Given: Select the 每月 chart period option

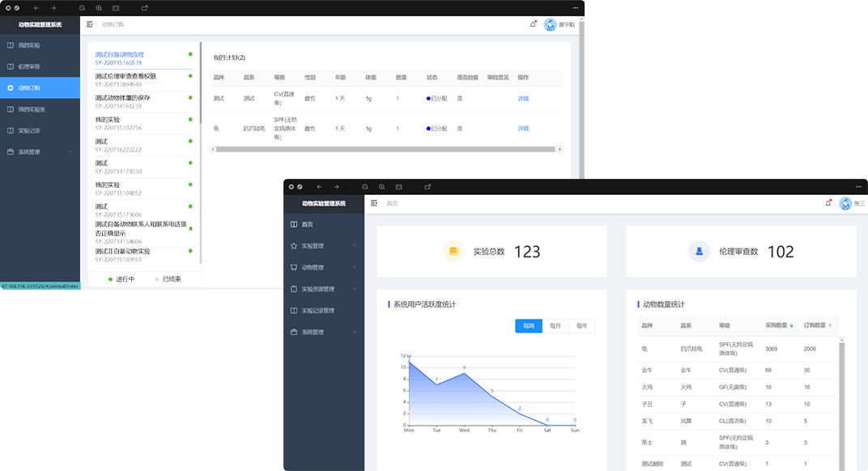Looking at the screenshot, I should coord(555,326).
